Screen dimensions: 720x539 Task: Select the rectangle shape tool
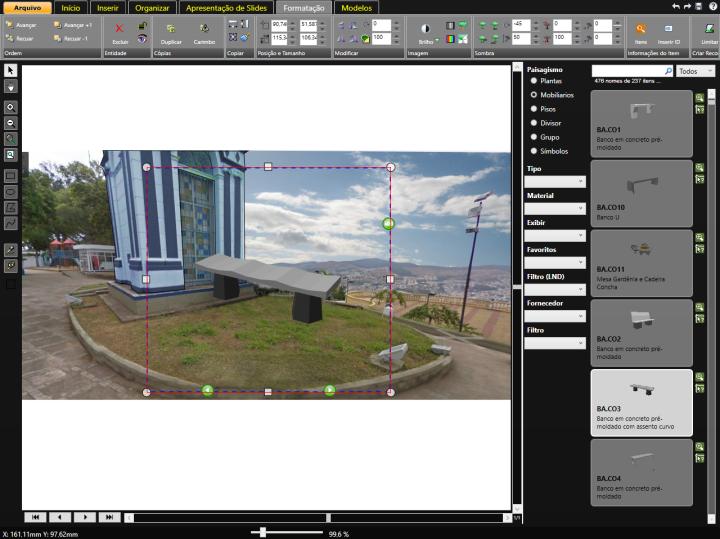point(11,176)
